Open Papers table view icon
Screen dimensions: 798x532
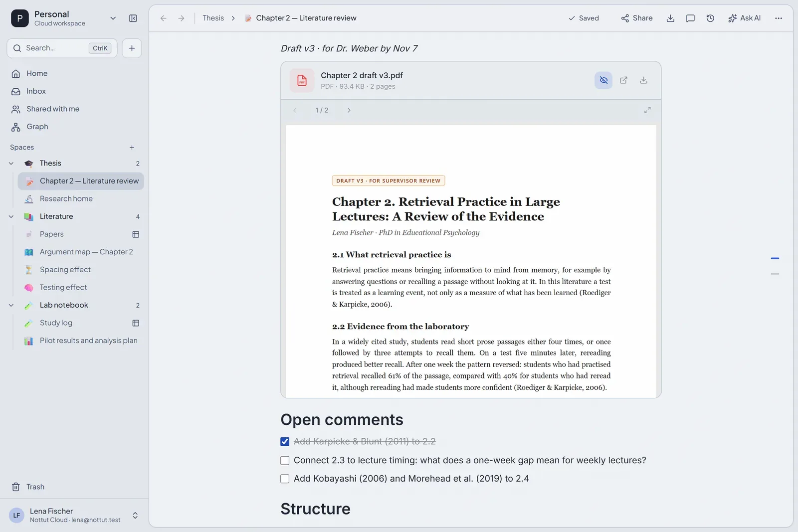tap(136, 234)
